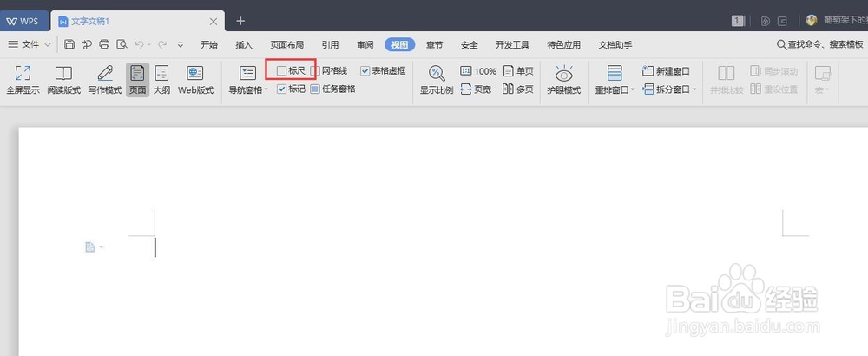This screenshot has height=356, width=868.
Task: Select the 视图 ribbon tab
Action: [399, 45]
